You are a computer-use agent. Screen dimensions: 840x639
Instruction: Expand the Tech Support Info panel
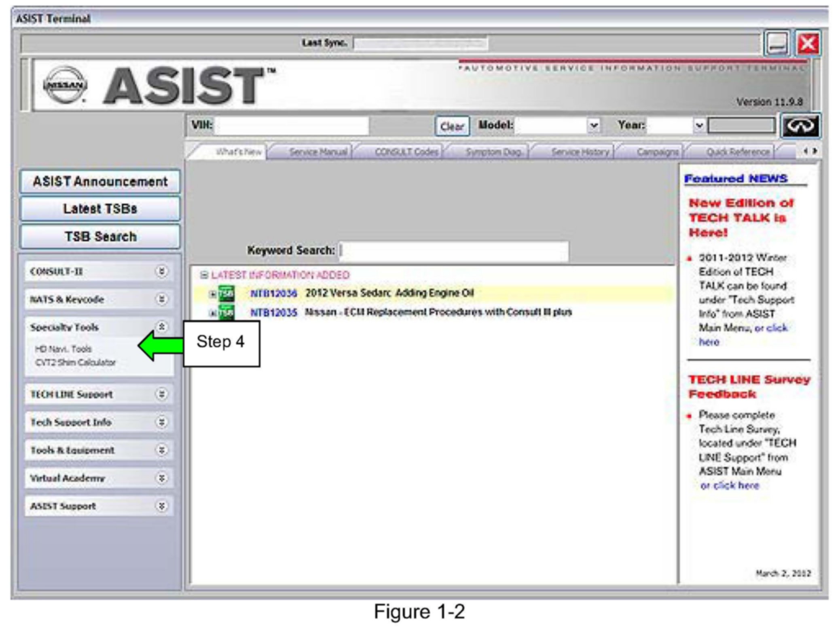coord(161,422)
